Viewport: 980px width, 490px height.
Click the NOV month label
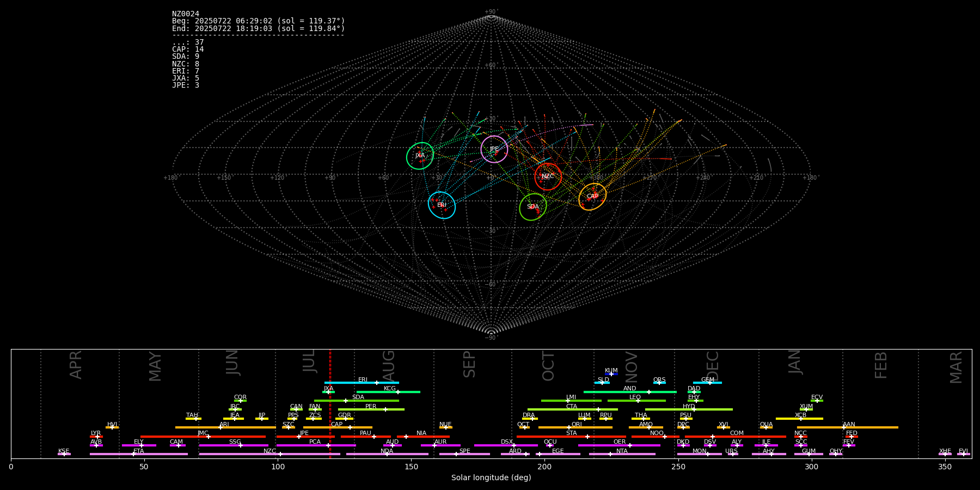(631, 366)
